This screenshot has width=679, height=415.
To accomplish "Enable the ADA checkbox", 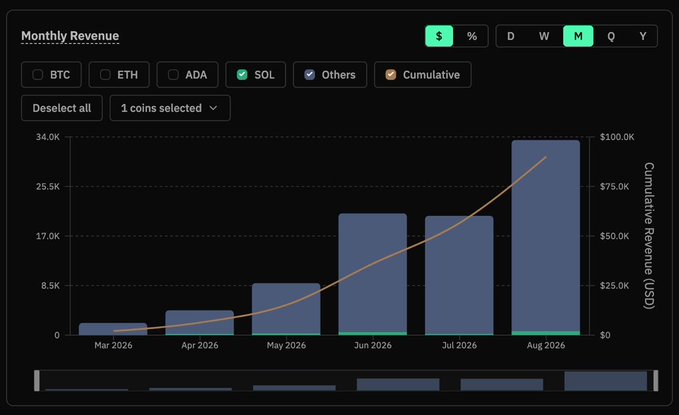I will tap(173, 75).
